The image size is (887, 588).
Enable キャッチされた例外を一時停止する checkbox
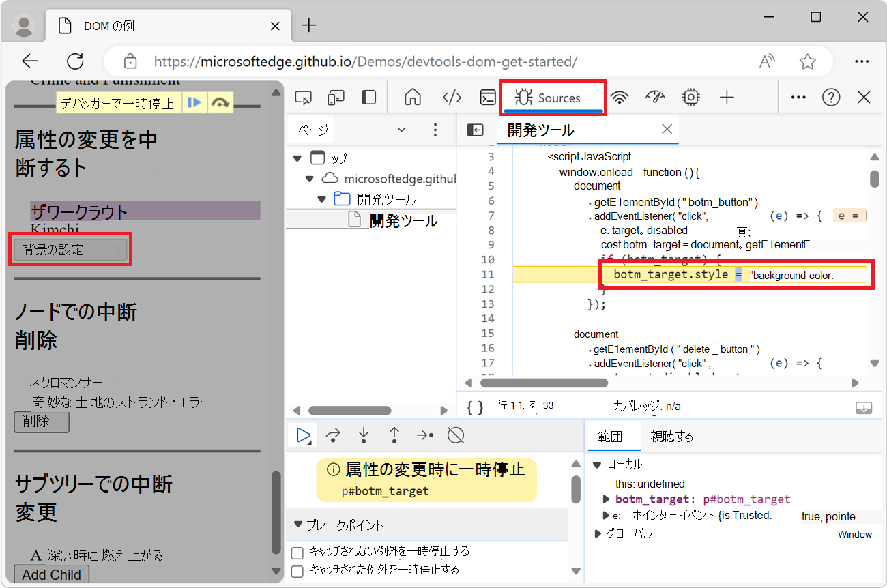pos(297,572)
